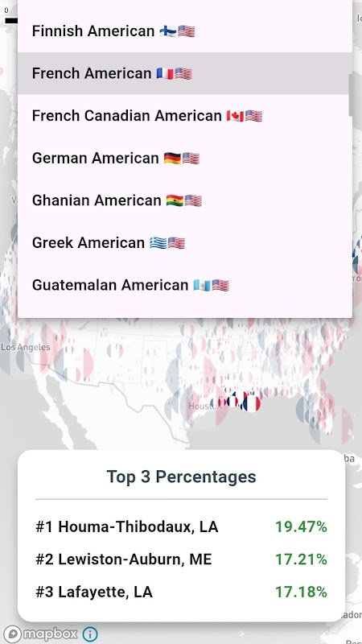Click the German flag emoji
Image resolution: width=362 pixels, height=644 pixels.
click(172, 158)
